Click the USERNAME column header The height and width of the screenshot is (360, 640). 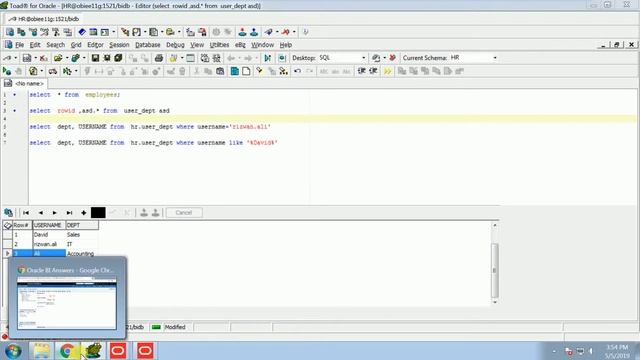(49, 225)
